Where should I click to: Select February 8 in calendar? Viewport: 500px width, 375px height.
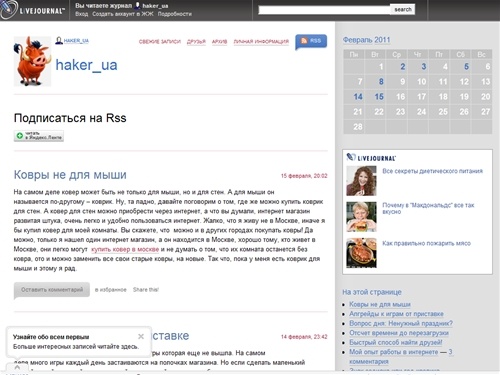tap(381, 82)
